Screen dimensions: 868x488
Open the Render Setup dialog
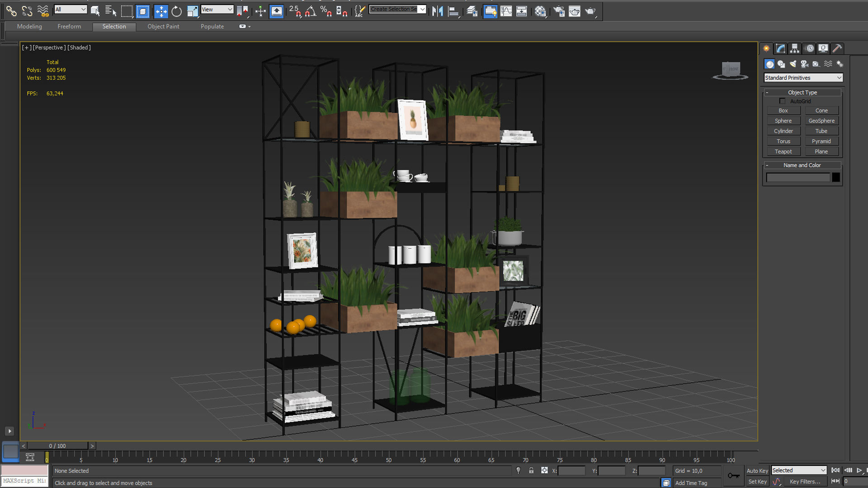[559, 11]
